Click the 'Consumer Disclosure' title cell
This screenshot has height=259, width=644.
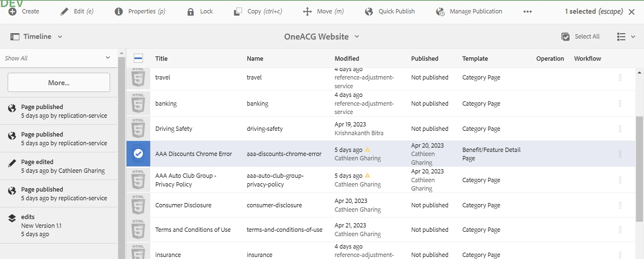click(183, 205)
